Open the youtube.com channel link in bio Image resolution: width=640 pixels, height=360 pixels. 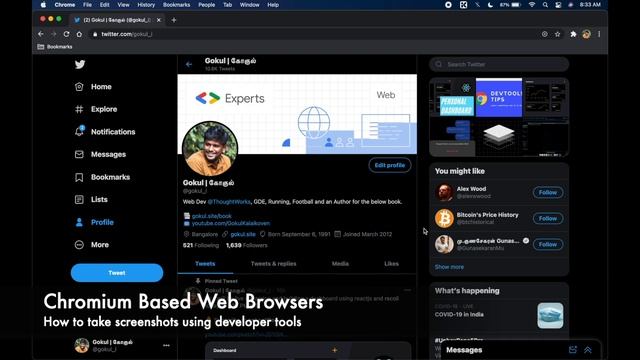pyautogui.click(x=231, y=223)
